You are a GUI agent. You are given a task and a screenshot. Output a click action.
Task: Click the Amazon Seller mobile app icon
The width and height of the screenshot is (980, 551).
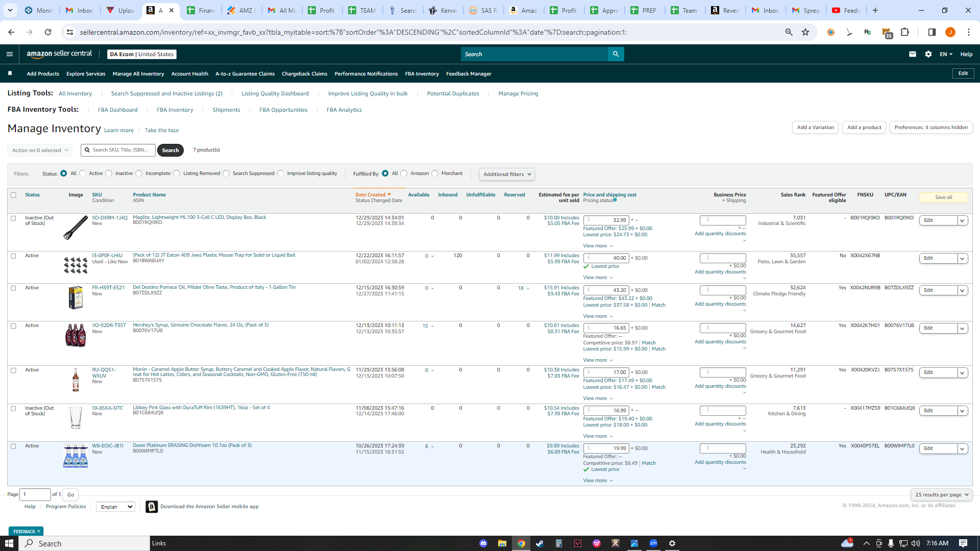pyautogui.click(x=152, y=507)
